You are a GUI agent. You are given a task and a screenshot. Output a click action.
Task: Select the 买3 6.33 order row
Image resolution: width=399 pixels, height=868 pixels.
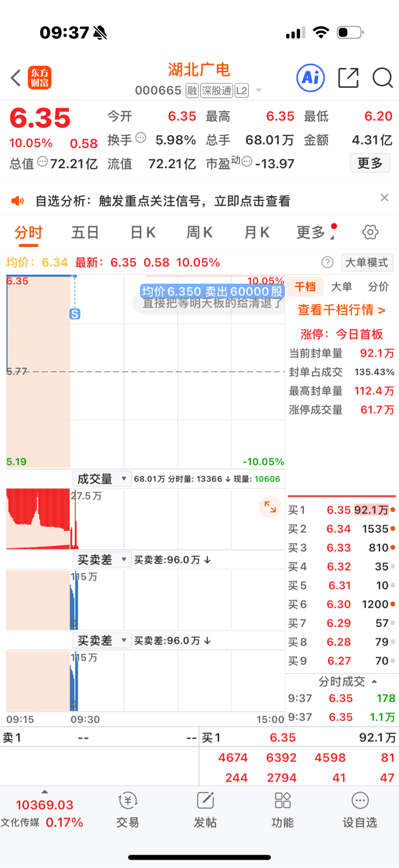coord(341,547)
